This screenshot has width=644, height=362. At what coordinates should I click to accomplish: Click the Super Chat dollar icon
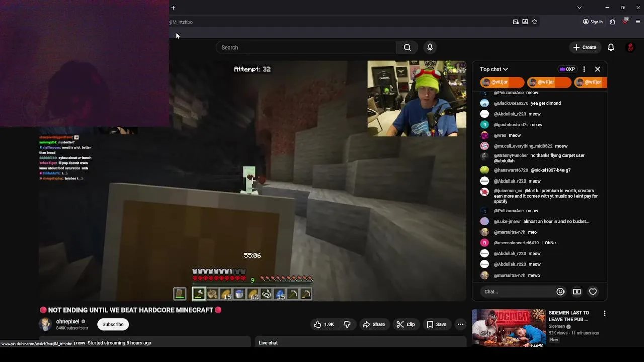coord(577,292)
